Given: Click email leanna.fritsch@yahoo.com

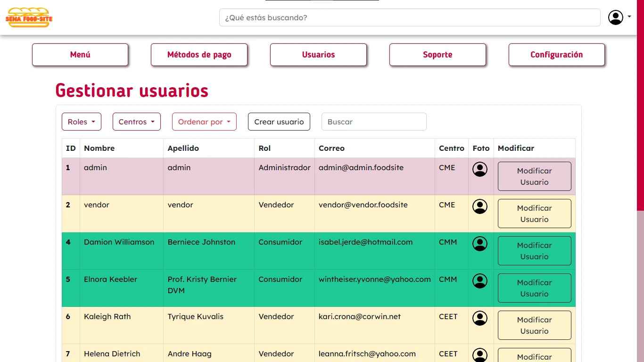Looking at the screenshot, I should (x=367, y=354).
